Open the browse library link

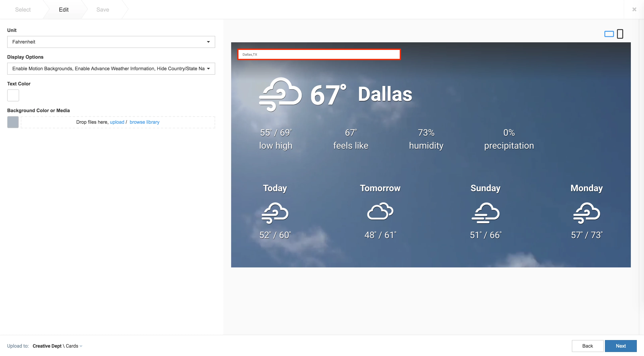pyautogui.click(x=144, y=122)
